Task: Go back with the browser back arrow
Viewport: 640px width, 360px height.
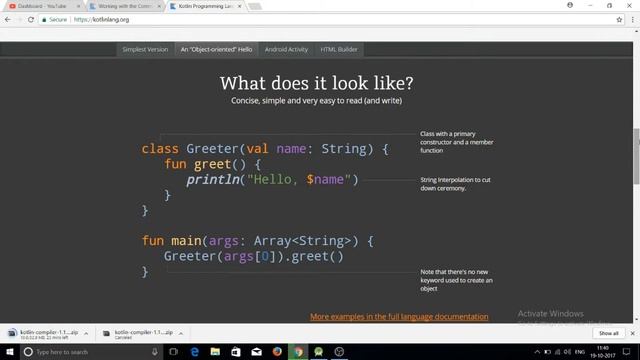Action: pos(8,20)
